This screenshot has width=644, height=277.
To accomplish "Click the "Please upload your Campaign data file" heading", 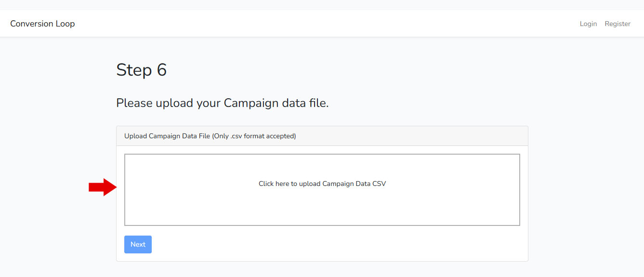I will pyautogui.click(x=222, y=103).
